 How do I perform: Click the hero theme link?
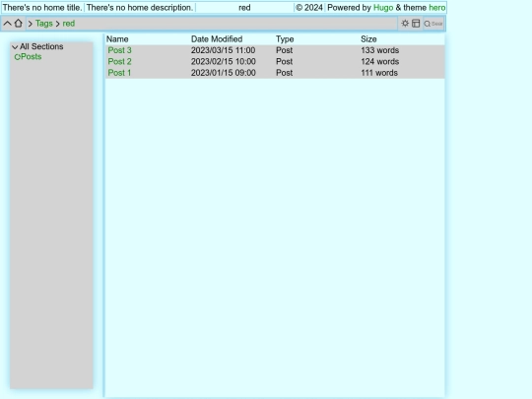pyautogui.click(x=437, y=8)
